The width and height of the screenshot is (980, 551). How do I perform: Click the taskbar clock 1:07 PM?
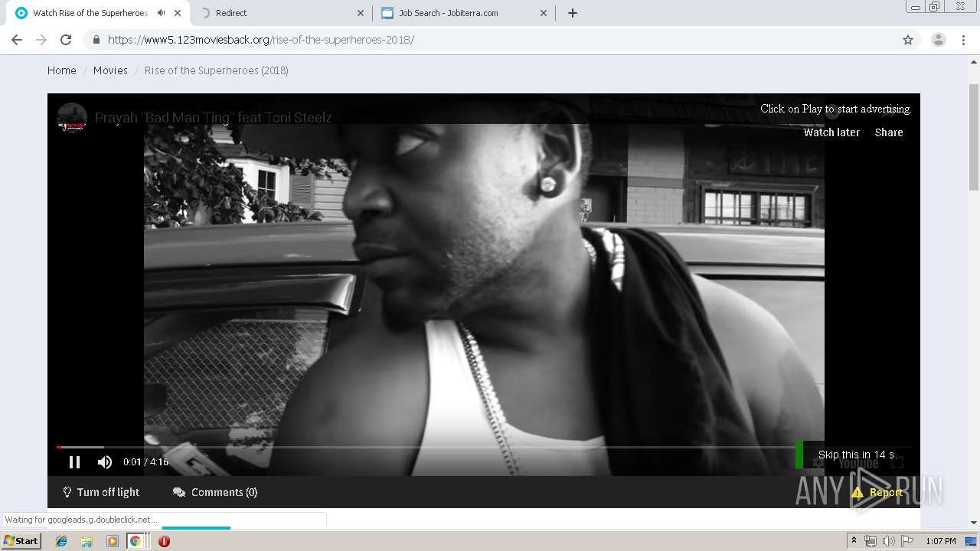[940, 541]
